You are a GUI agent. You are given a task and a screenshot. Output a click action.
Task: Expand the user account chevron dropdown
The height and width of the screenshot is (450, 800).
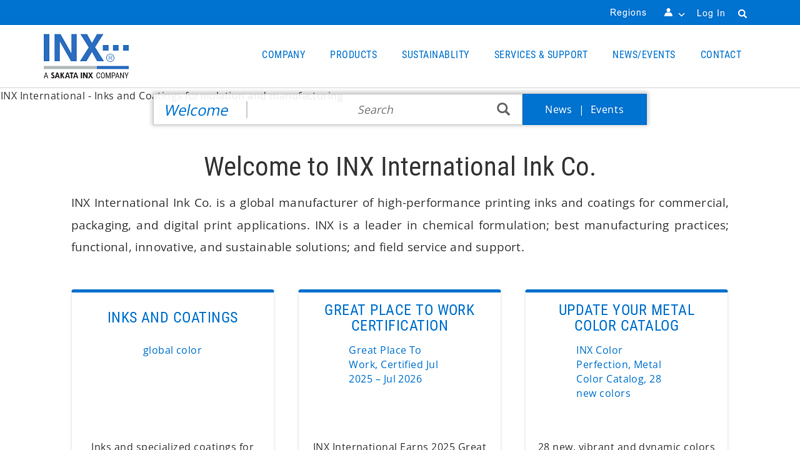tap(681, 14)
